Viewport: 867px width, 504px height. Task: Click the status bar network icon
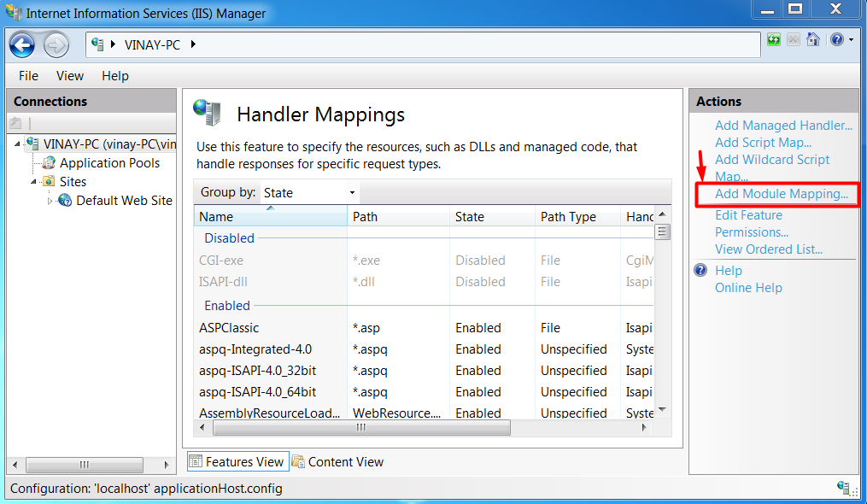coord(844,488)
